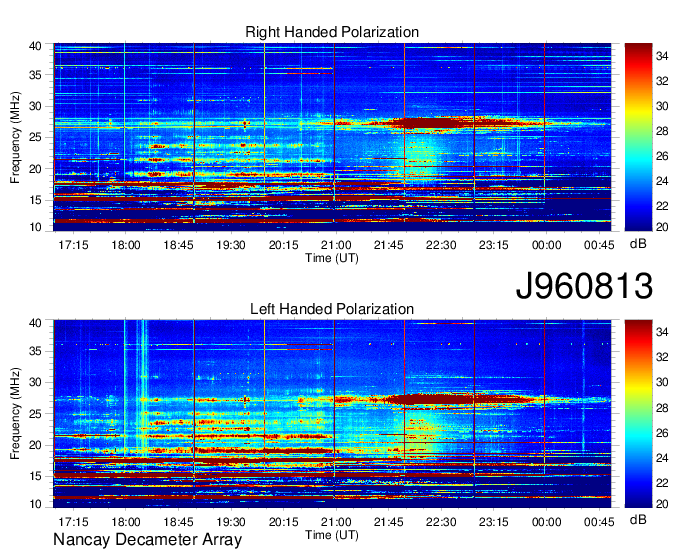
Task: Click the dB unit label of Right Handed scale
Action: pos(638,244)
